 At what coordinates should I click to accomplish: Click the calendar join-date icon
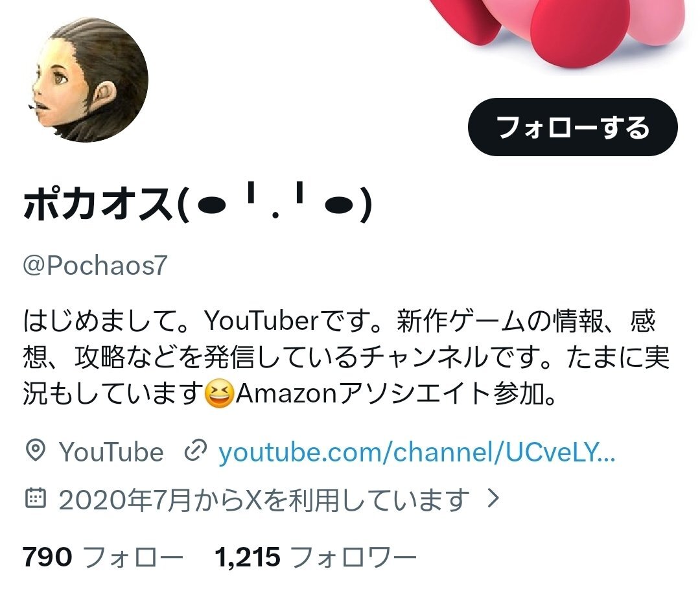35,498
